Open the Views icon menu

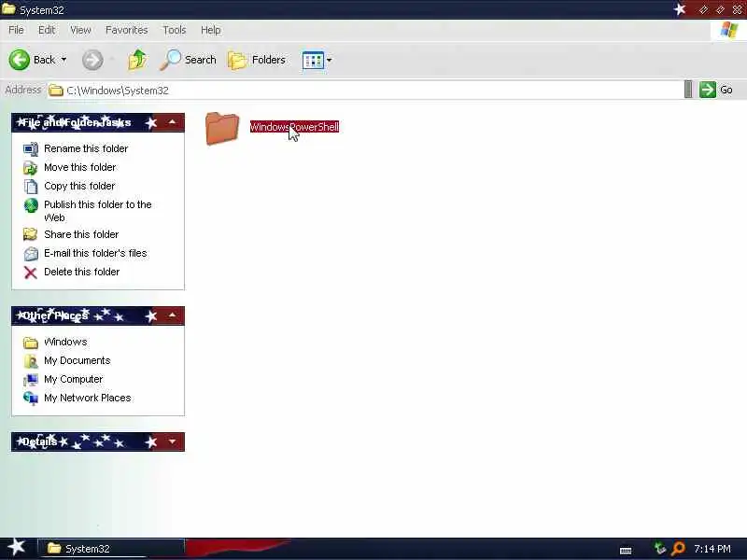click(313, 61)
